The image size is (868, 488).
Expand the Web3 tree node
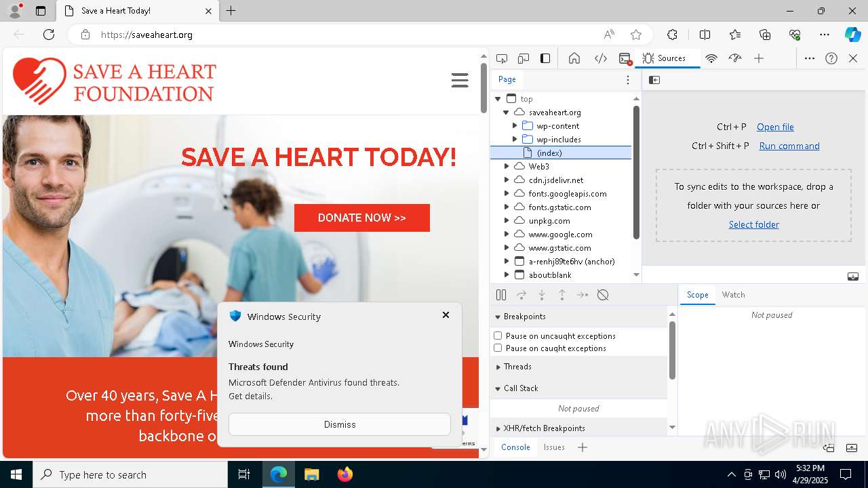pos(506,166)
